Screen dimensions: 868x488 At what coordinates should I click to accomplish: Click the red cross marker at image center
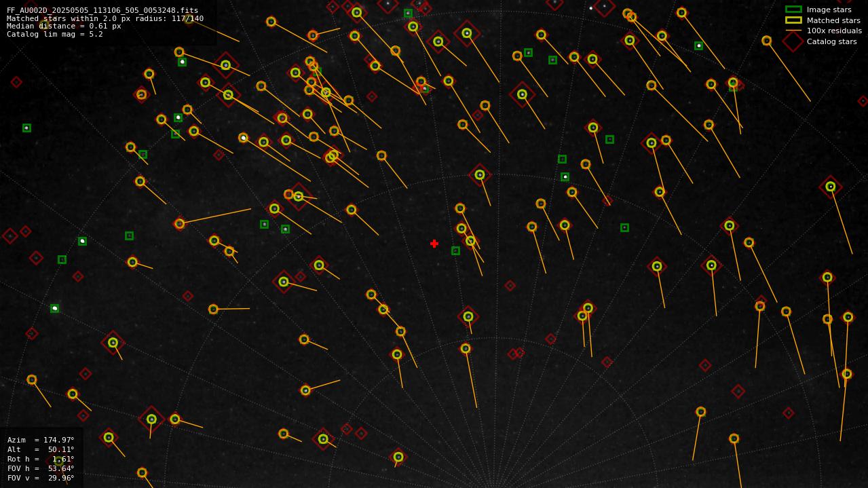(434, 244)
